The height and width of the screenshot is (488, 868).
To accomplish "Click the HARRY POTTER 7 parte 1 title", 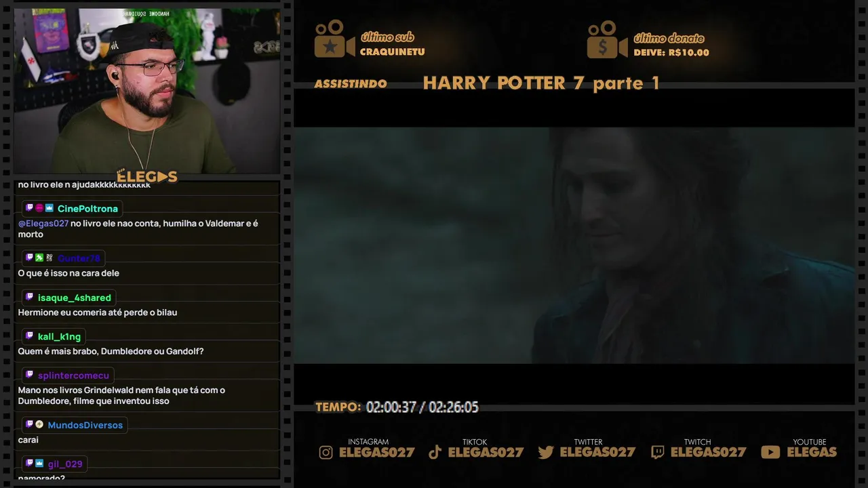I will [541, 83].
